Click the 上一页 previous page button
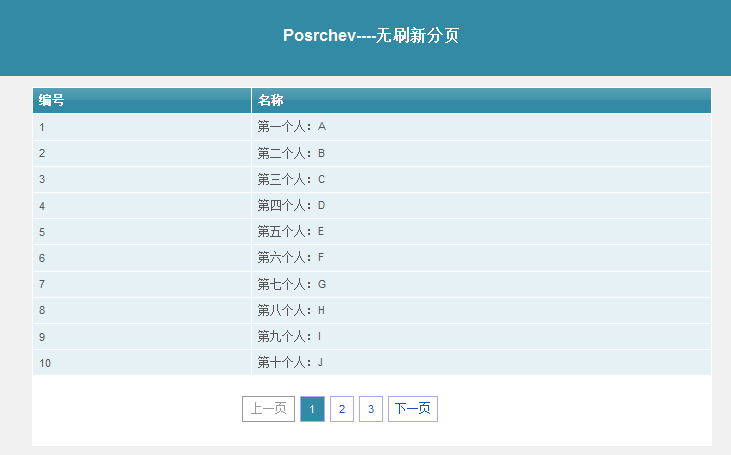731x455 pixels. point(269,409)
